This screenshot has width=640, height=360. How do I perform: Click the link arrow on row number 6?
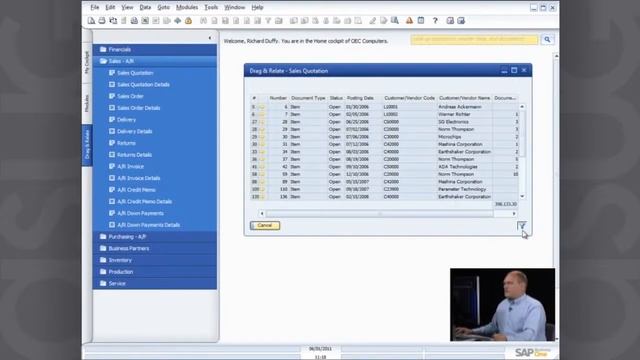(x=262, y=107)
